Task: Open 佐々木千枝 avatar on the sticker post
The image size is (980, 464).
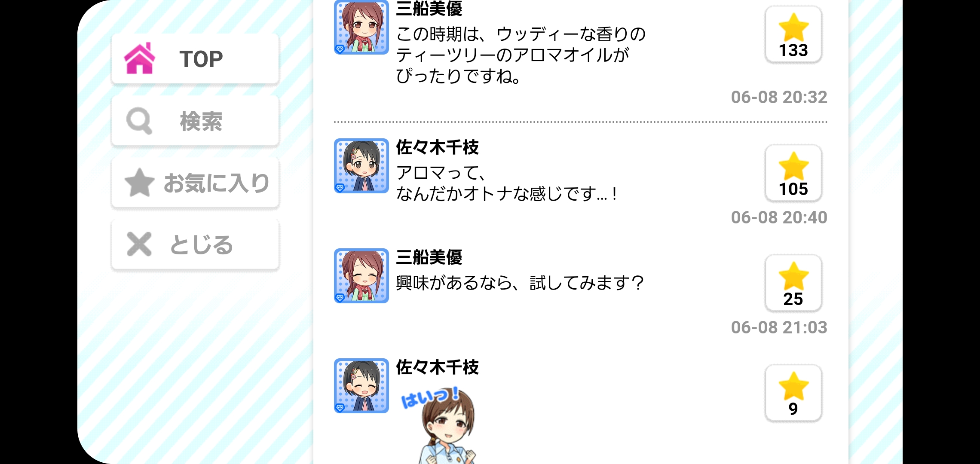Action: 361,386
